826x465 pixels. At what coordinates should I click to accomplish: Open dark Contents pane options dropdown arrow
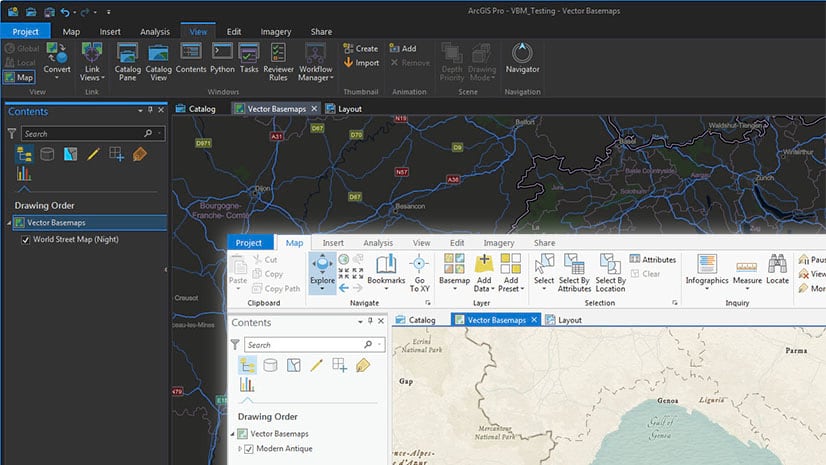click(x=140, y=111)
